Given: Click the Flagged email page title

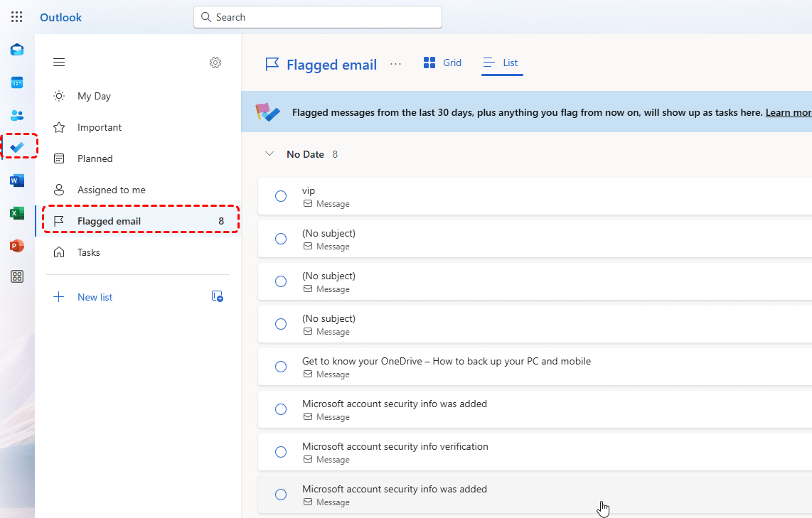Looking at the screenshot, I should pyautogui.click(x=331, y=65).
